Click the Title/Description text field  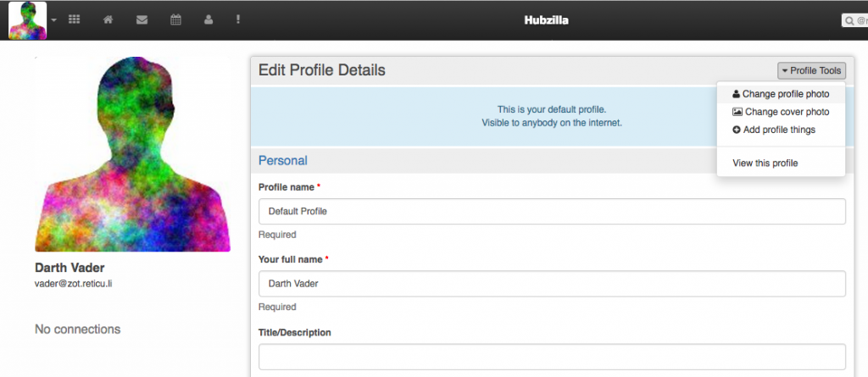(552, 356)
